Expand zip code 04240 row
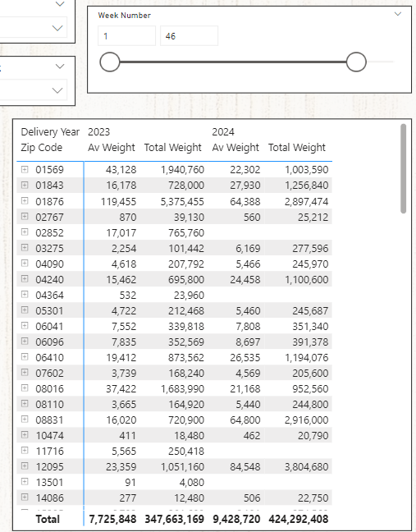 (x=25, y=278)
